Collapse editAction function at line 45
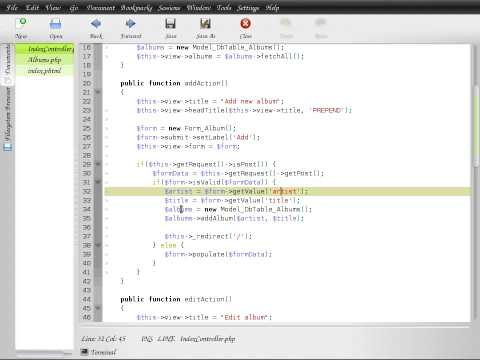 pyautogui.click(x=98, y=308)
